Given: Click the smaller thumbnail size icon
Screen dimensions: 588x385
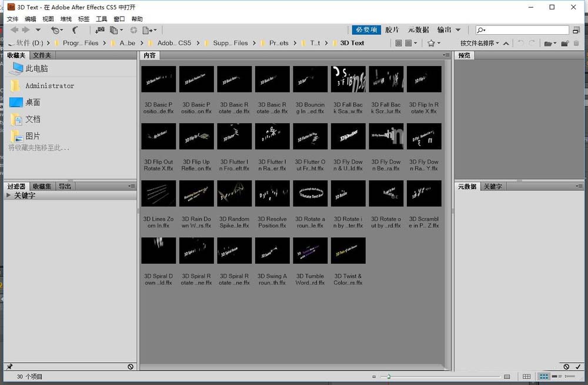Looking at the screenshot, I should pyautogui.click(x=374, y=376).
